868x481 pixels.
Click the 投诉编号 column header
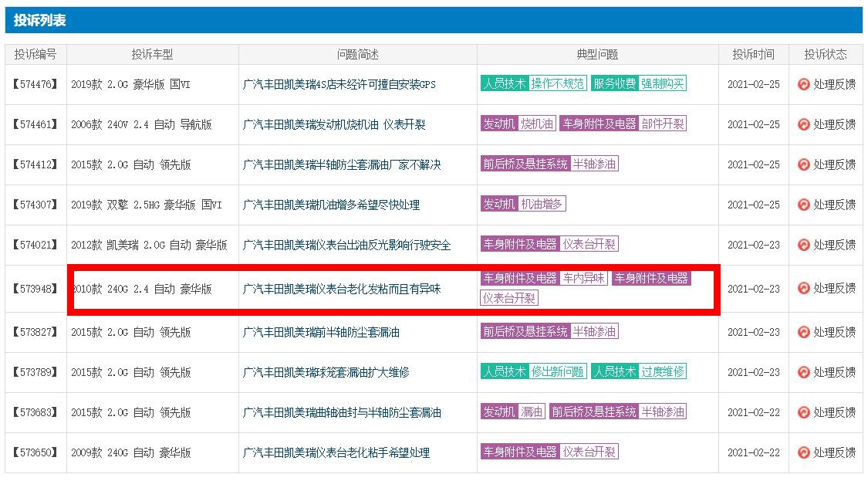pyautogui.click(x=35, y=54)
